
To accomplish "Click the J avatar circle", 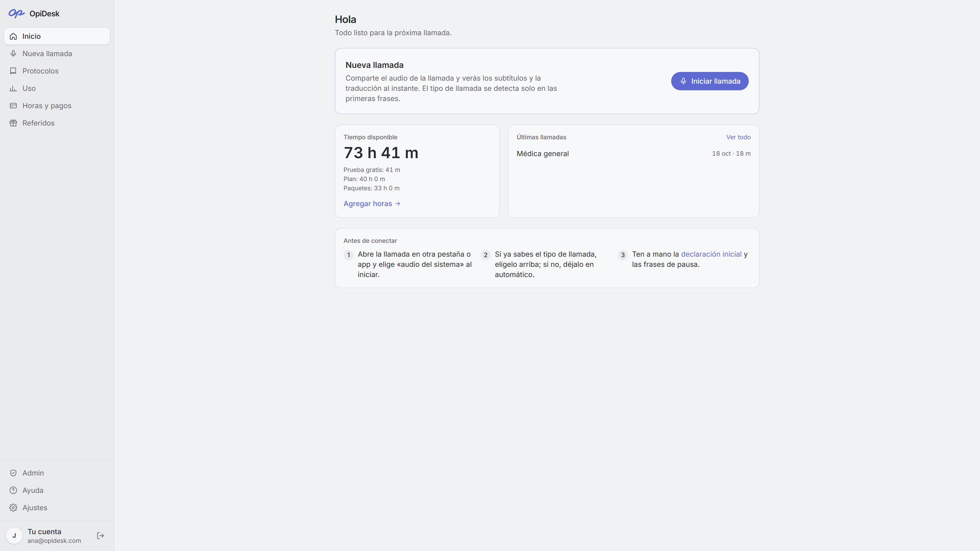I will [x=15, y=536].
